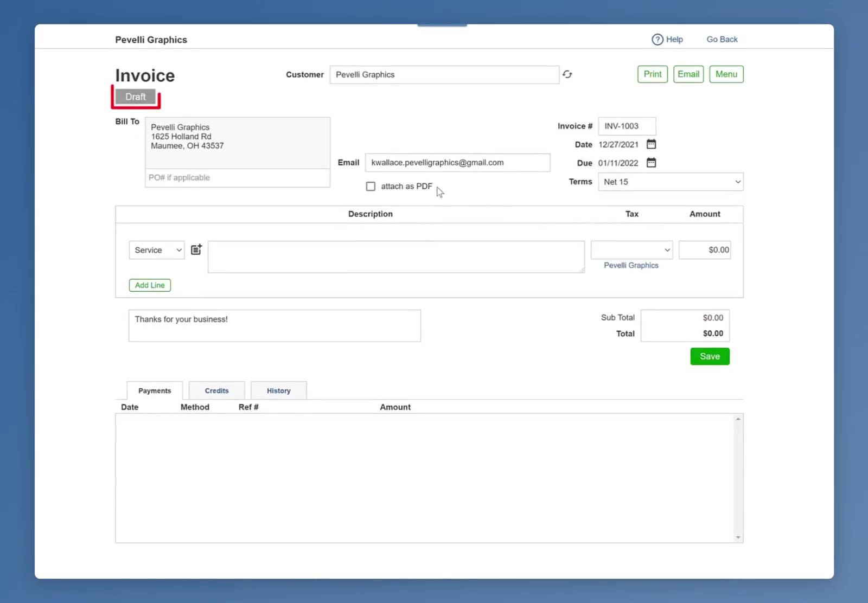Click the bold Total $0.00 value
Screen dimensions: 868x603
[713, 333]
